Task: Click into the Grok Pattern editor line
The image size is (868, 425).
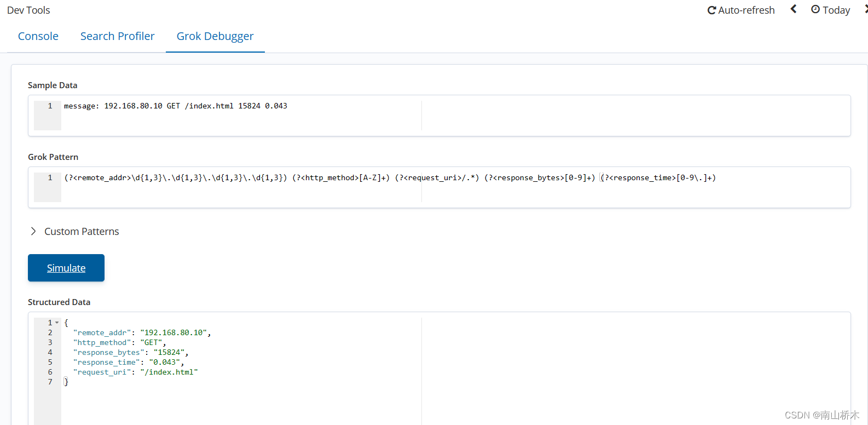Action: pos(390,177)
